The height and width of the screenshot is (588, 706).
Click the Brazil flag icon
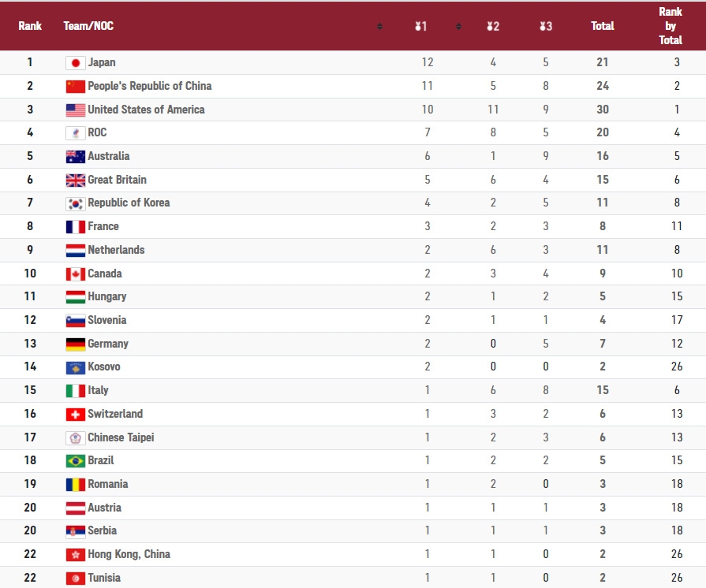75,461
